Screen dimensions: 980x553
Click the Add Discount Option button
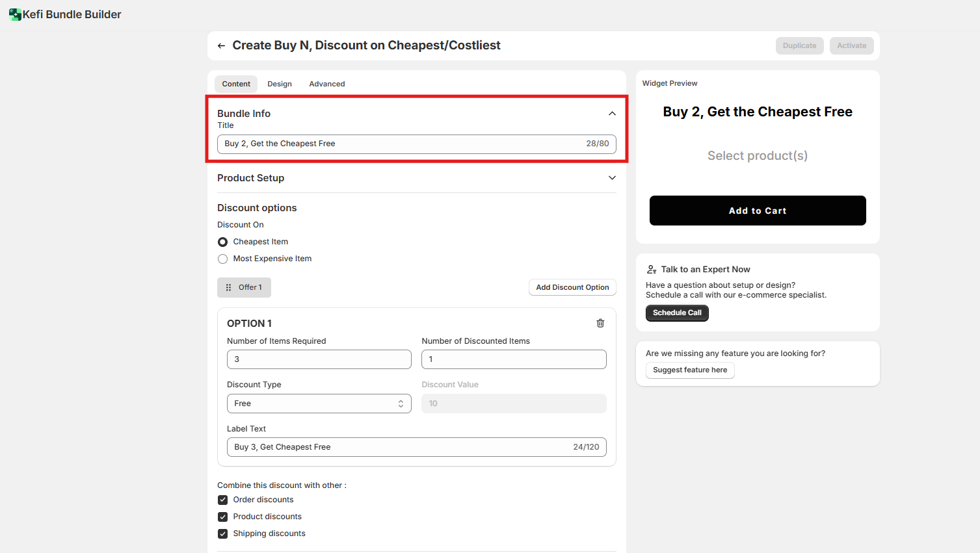[572, 287]
